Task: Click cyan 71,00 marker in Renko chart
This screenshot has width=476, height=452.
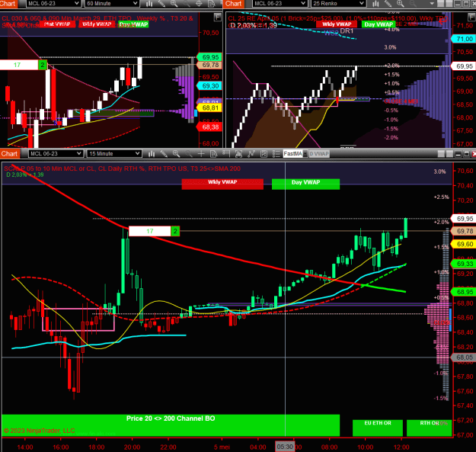Action: tap(465, 39)
